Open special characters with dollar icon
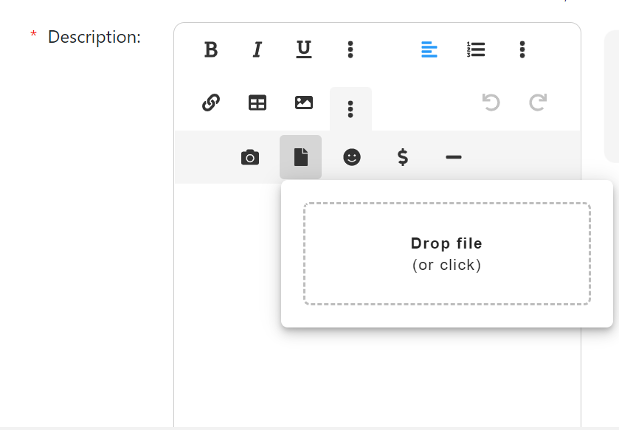Image resolution: width=620 pixels, height=430 pixels. [403, 157]
